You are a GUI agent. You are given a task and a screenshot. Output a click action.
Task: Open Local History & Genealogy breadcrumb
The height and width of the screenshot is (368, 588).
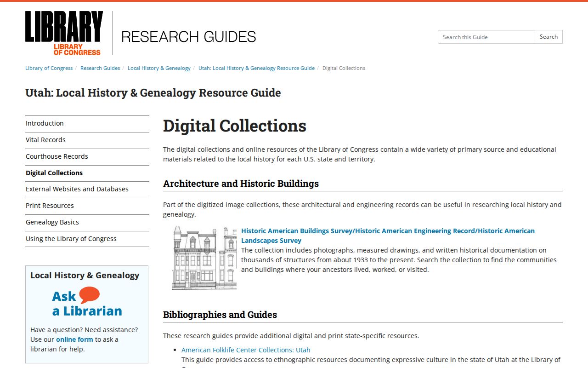(159, 68)
